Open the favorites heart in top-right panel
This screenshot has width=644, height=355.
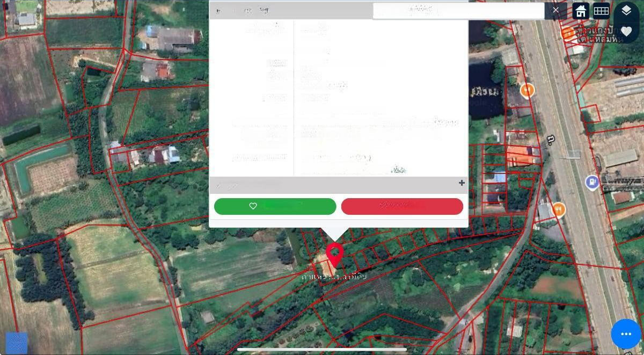[626, 32]
